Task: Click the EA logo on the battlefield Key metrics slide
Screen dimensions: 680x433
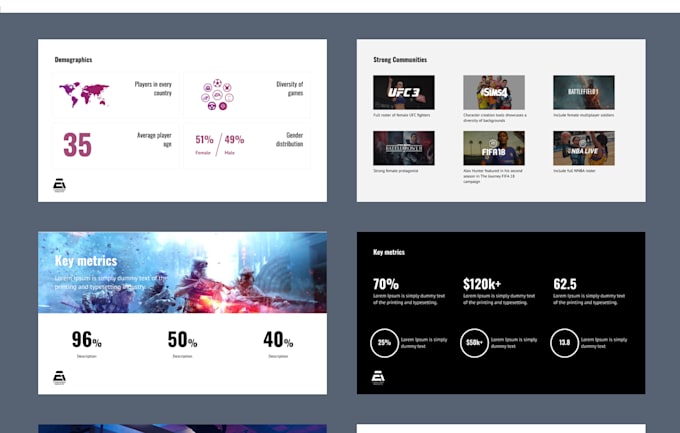Action: 59,378
